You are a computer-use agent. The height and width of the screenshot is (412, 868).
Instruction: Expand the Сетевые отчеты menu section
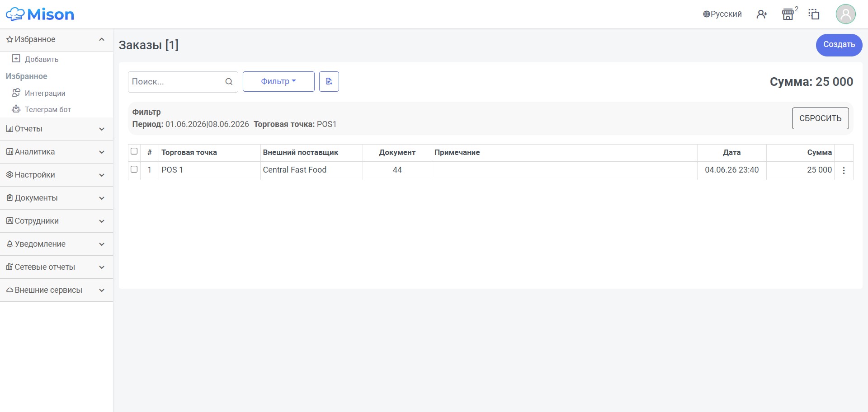click(x=57, y=267)
